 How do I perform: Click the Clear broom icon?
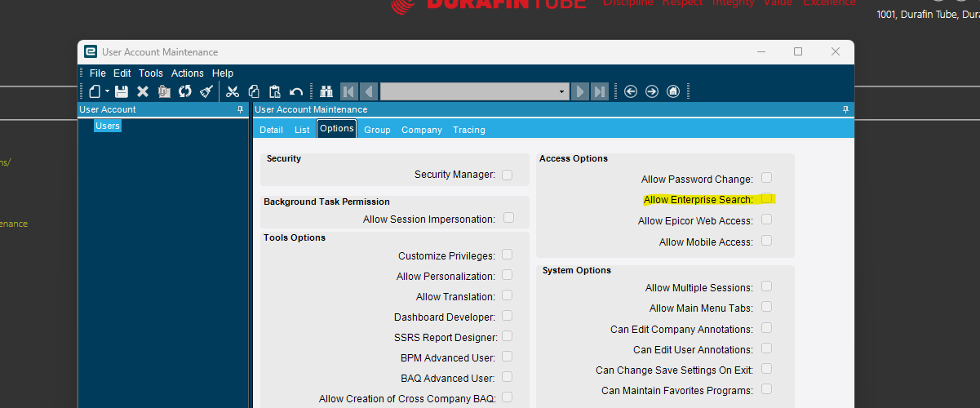[x=206, y=91]
